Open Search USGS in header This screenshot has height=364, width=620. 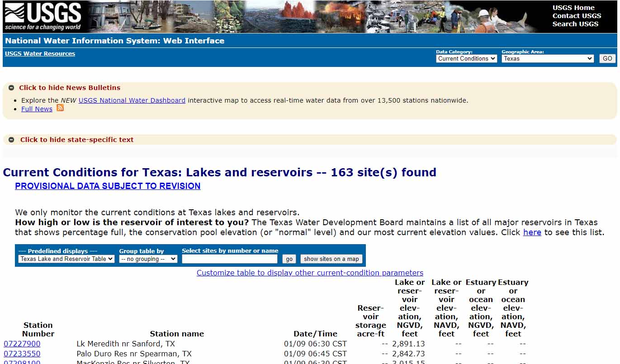click(575, 24)
